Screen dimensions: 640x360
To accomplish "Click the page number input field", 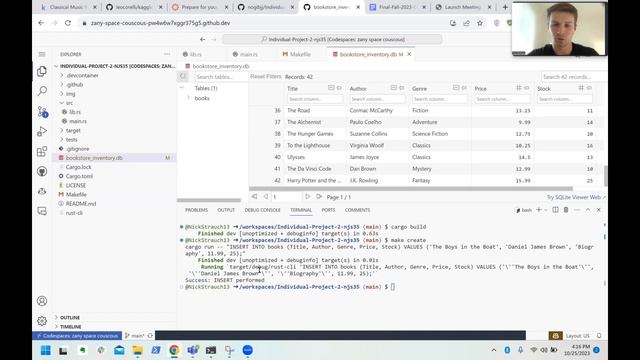I will click(287, 197).
